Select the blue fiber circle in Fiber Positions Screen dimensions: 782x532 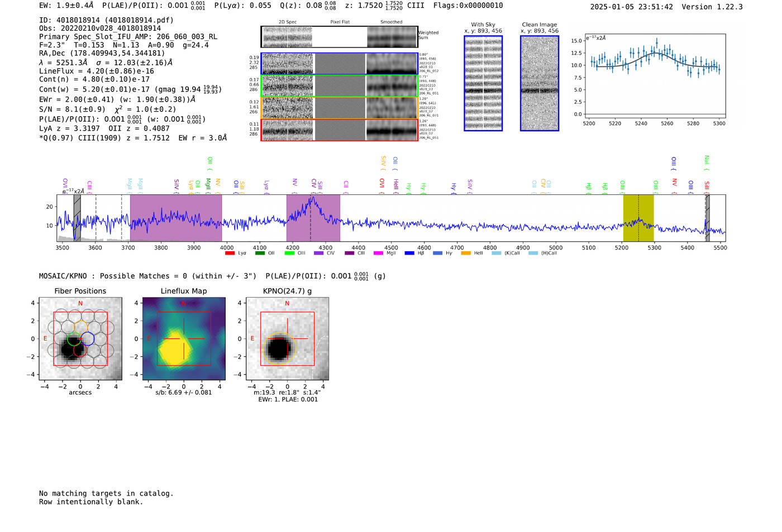click(87, 339)
